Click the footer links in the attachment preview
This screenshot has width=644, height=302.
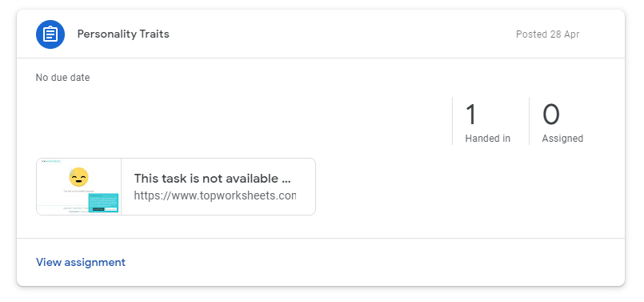[x=75, y=209]
